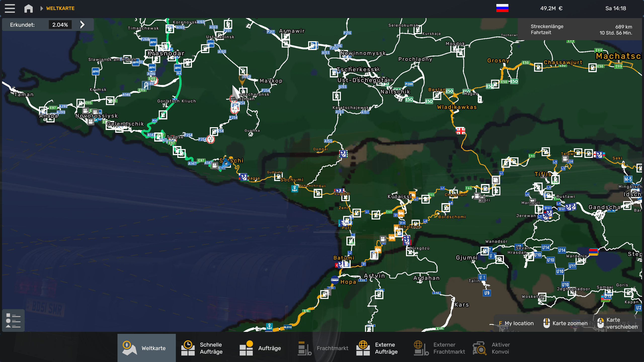
Task: Click the 2.04% explored percentage field
Action: [x=60, y=25]
